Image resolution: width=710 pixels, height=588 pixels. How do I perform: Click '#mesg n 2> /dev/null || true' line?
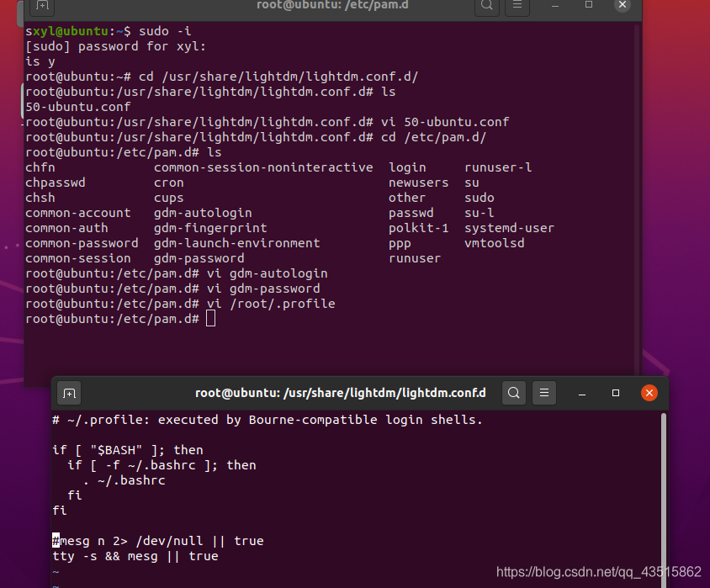(x=158, y=541)
